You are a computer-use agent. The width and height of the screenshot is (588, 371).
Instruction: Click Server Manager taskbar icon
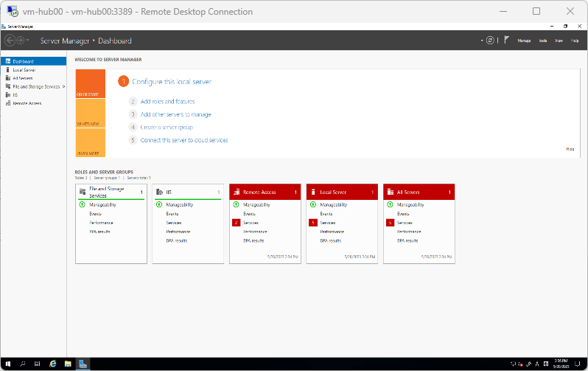click(x=83, y=364)
